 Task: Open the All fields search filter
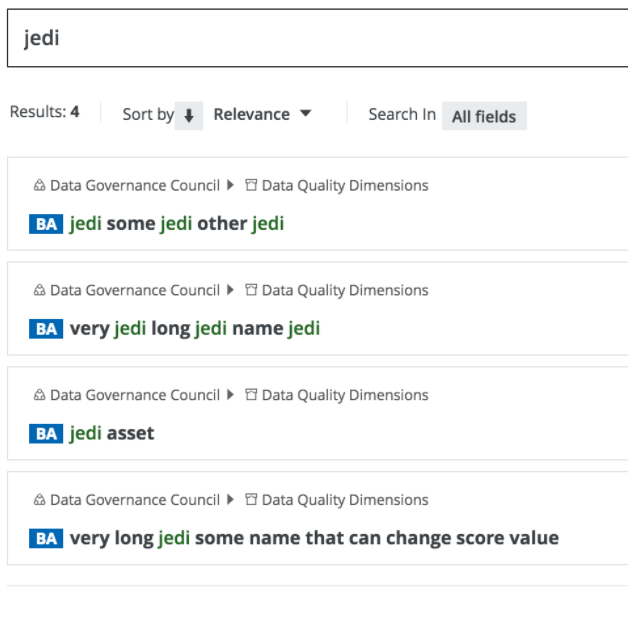[x=483, y=116]
